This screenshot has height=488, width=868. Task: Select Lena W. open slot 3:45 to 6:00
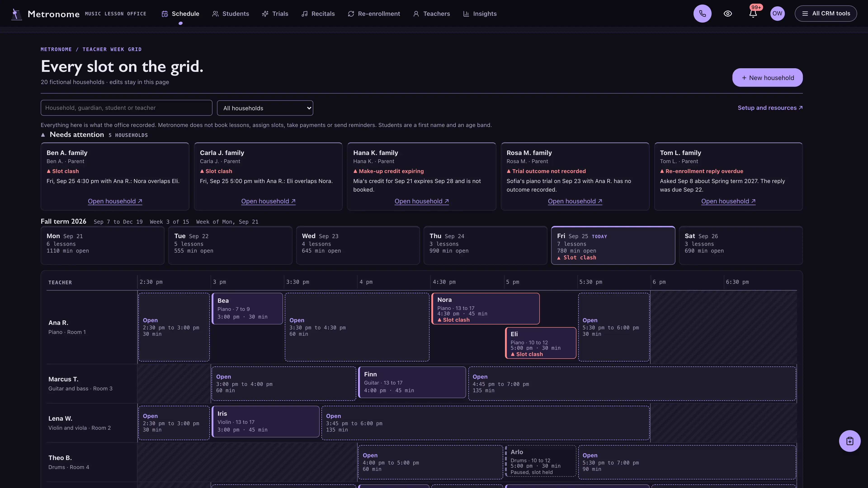(486, 423)
